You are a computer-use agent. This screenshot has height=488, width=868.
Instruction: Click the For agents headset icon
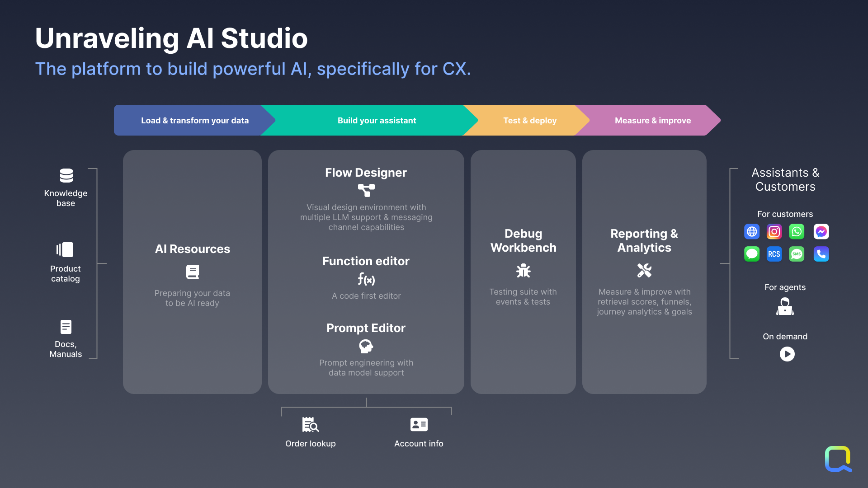tap(785, 307)
